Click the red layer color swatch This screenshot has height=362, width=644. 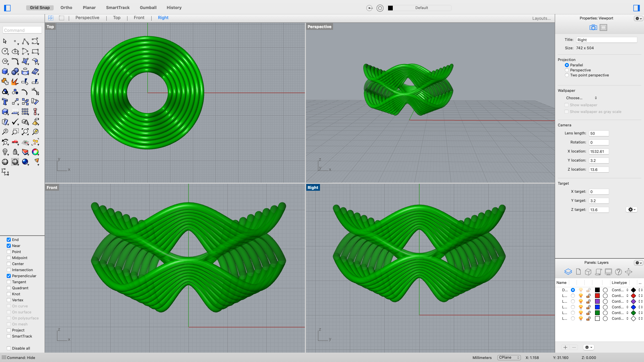point(597,296)
